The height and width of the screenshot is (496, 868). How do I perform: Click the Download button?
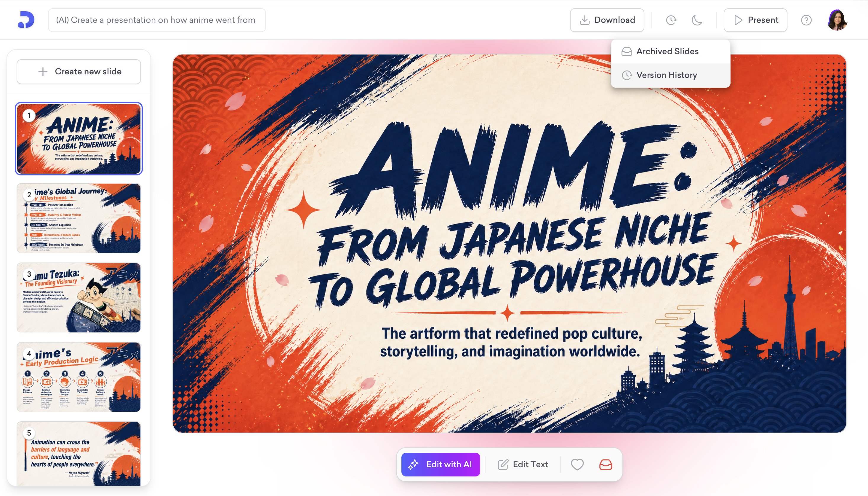click(x=607, y=20)
